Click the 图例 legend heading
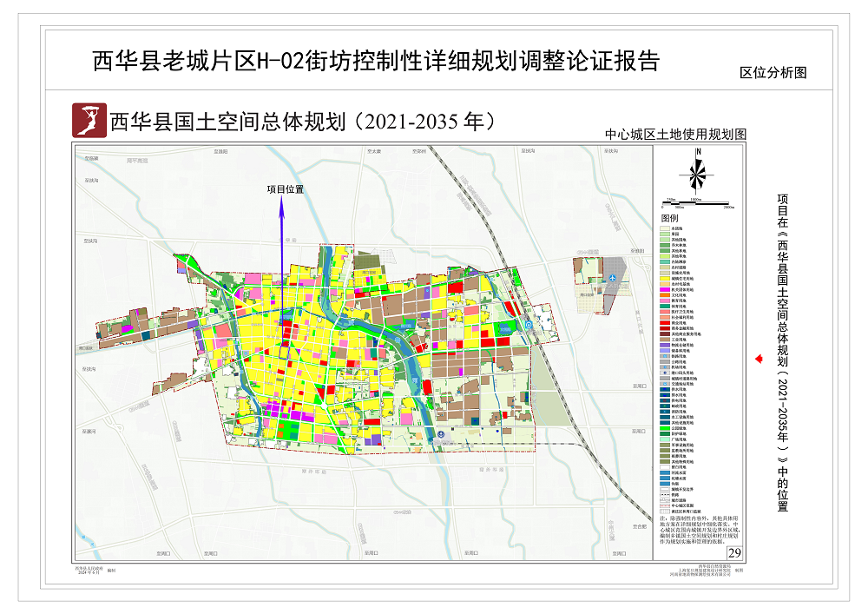The height and width of the screenshot is (614, 868). point(669,218)
